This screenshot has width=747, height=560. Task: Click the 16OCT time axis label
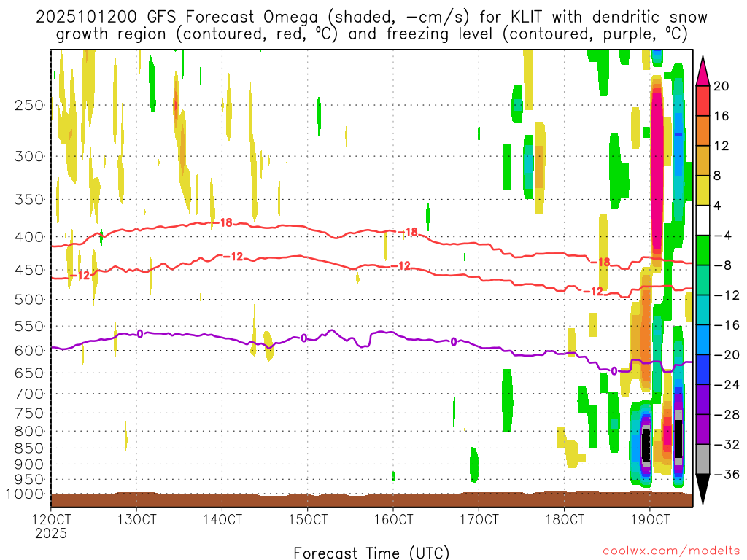click(393, 519)
